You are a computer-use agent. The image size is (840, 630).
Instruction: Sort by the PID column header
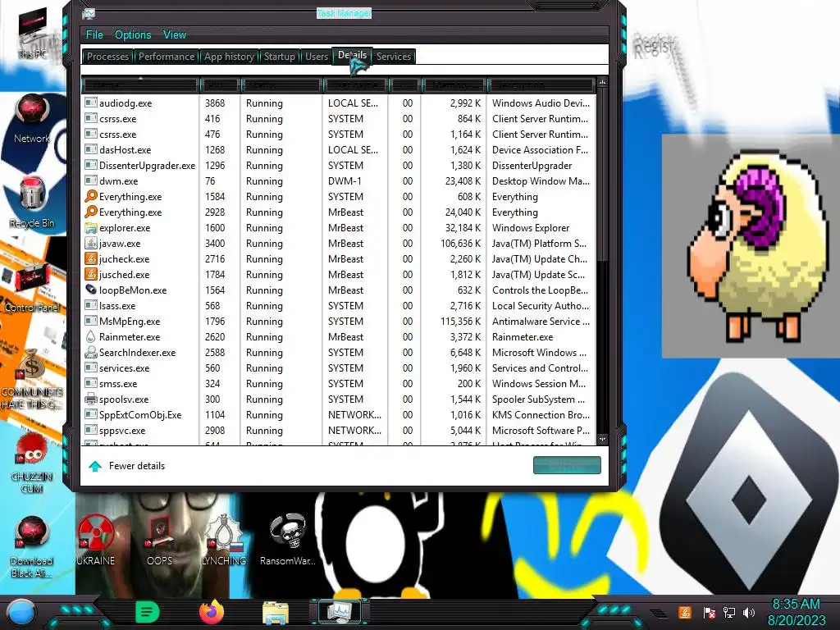click(218, 84)
